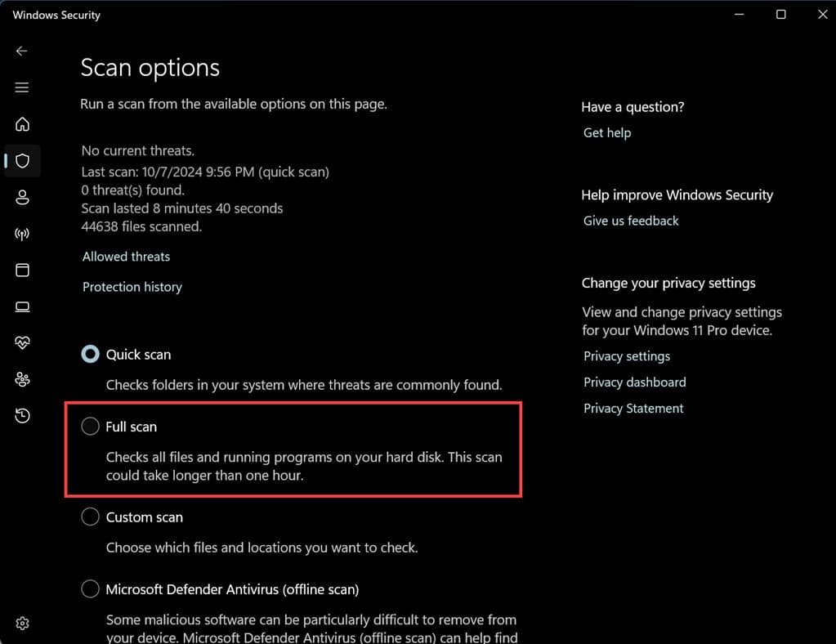836x644 pixels.
Task: Choose the Custom scan option
Action: click(x=90, y=516)
